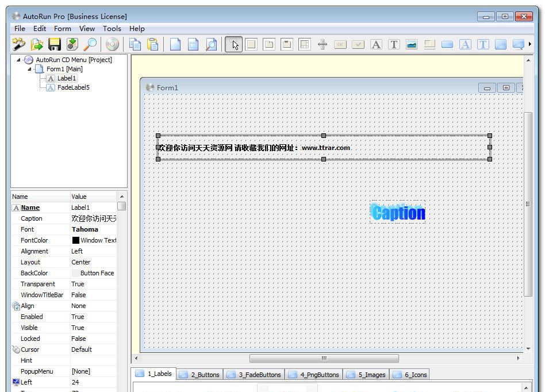Click the property grid scroll up arrow
545x392 pixels.
click(x=122, y=197)
